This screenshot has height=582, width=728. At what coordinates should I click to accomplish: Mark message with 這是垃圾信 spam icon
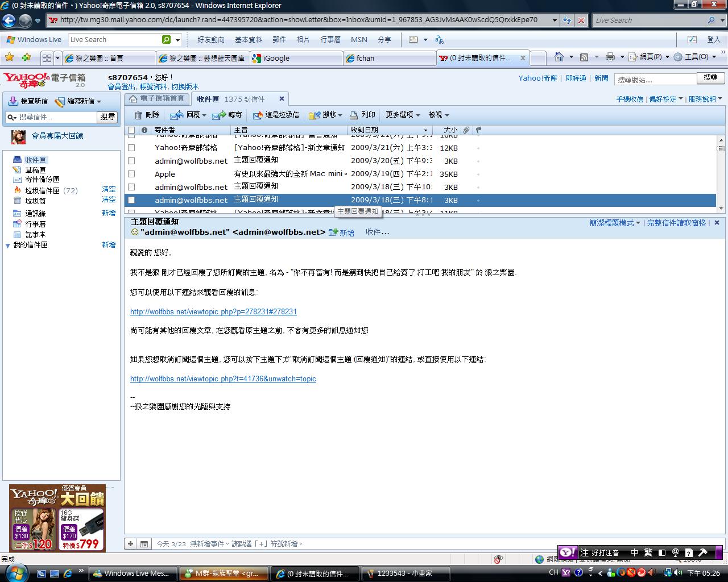258,115
